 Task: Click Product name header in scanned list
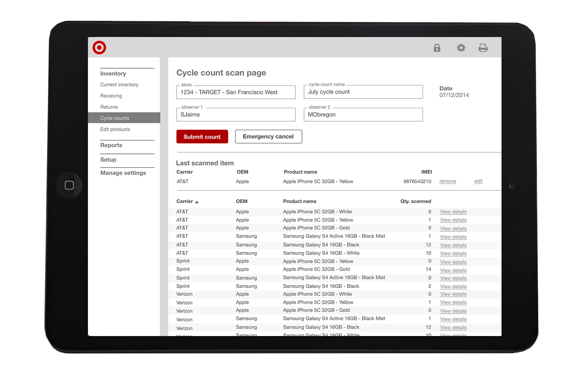click(x=300, y=202)
